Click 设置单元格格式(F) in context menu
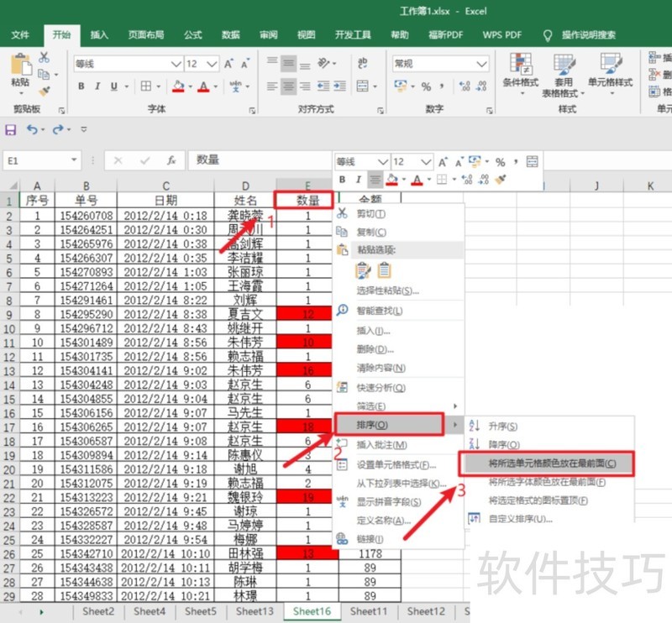The height and width of the screenshot is (623, 672). (396, 464)
